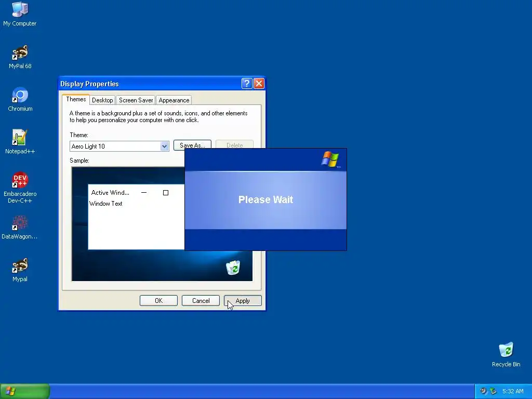This screenshot has height=399, width=532.
Task: Switch to the Themes tab
Action: tap(76, 99)
